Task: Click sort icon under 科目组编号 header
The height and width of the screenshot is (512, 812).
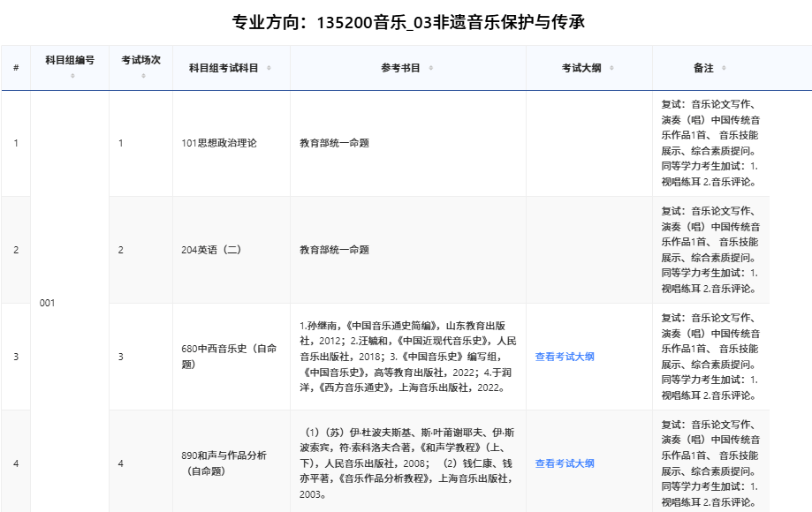Action: point(72,76)
